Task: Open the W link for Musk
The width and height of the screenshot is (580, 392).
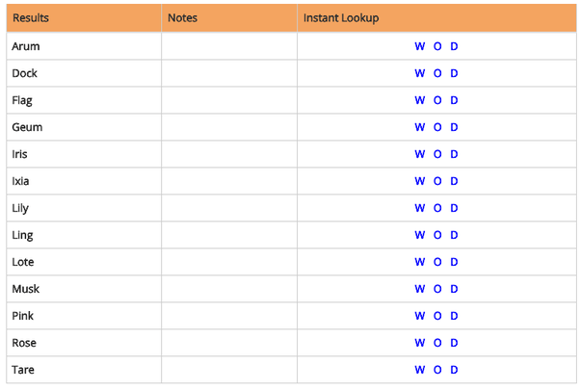Action: pyautogui.click(x=419, y=289)
